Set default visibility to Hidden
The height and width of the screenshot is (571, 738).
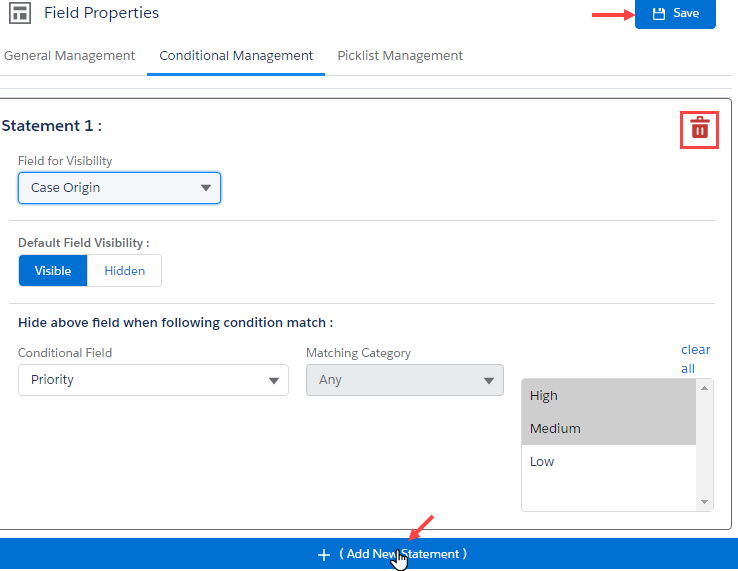[124, 271]
